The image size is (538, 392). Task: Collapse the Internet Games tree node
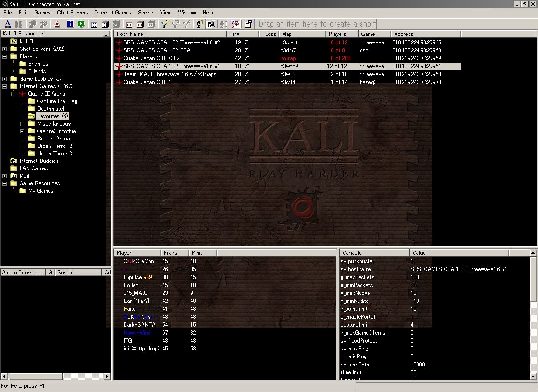[5, 86]
